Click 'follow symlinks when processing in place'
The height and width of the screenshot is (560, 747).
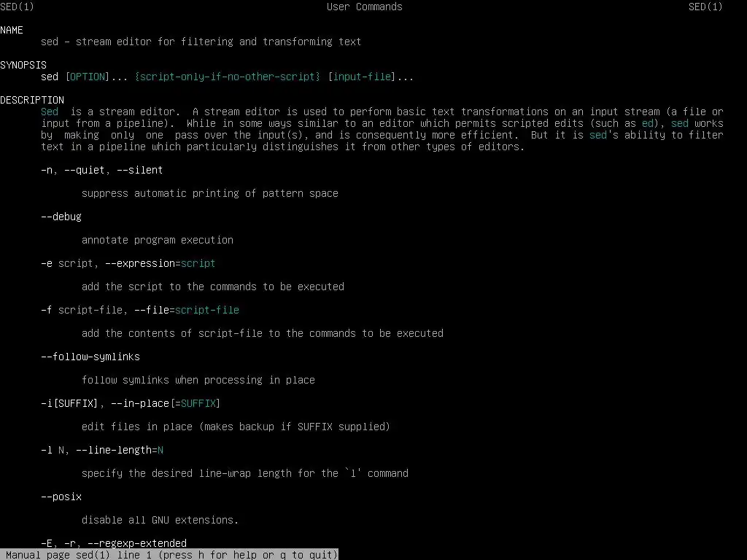(198, 380)
